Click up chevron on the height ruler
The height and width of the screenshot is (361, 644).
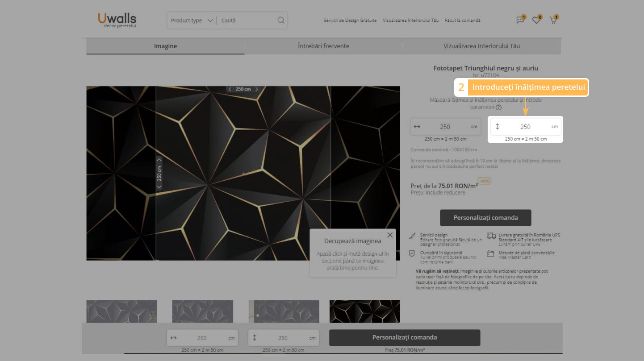(159, 160)
